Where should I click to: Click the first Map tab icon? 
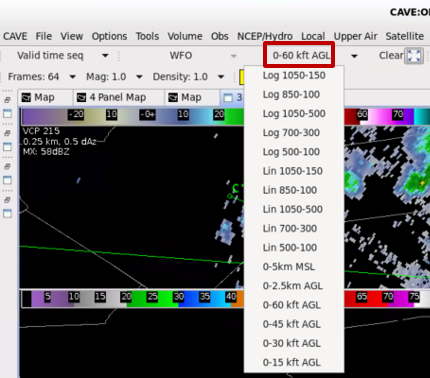pyautogui.click(x=26, y=98)
